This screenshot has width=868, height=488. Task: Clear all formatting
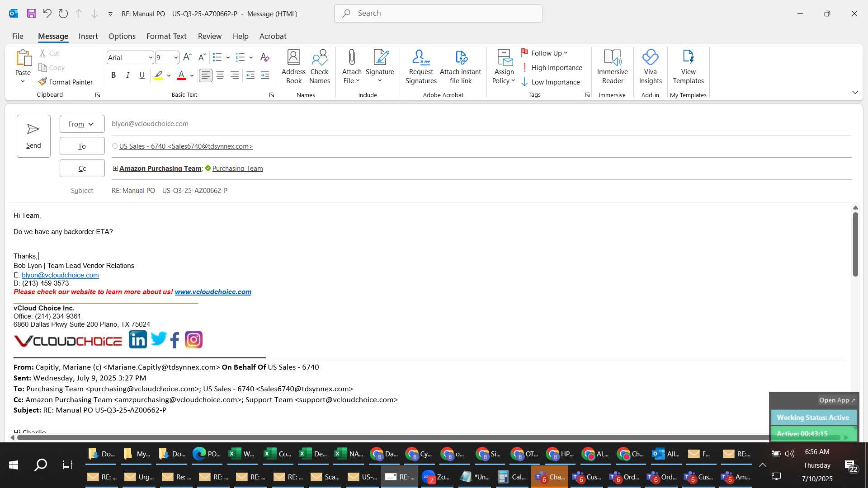[x=265, y=57]
